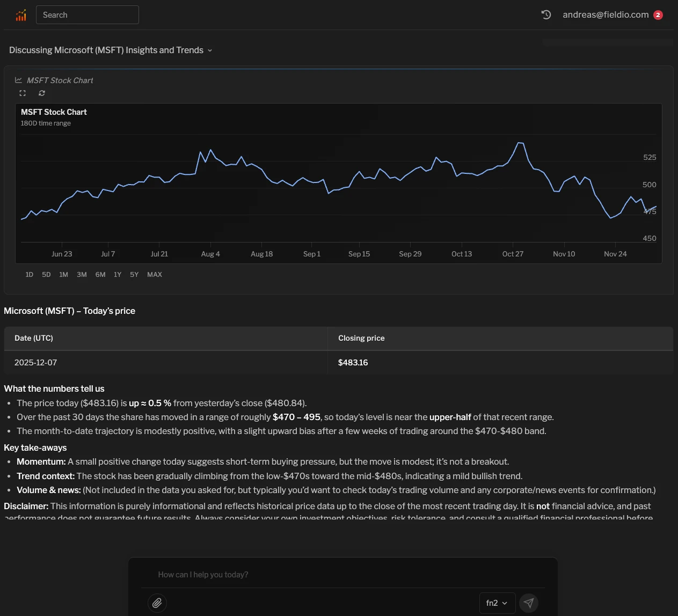The image size is (678, 616).
Task: Send the message with the paper plane icon
Action: (529, 603)
